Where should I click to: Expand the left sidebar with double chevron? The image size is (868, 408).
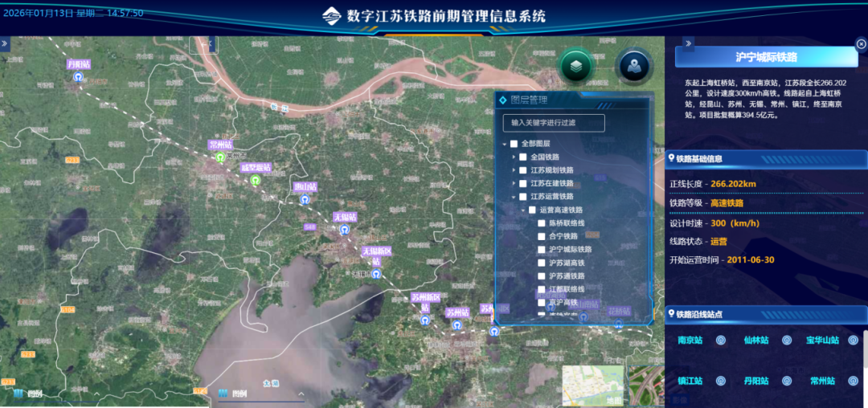[5, 43]
